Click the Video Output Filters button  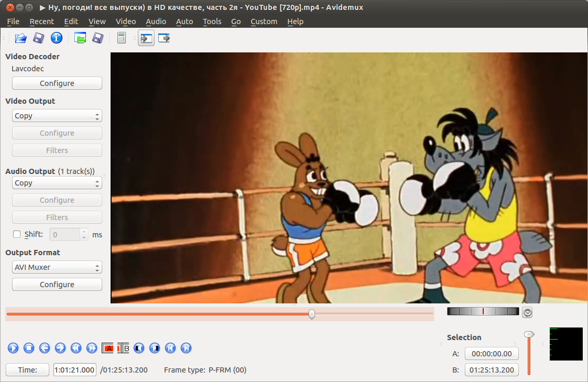pyautogui.click(x=57, y=150)
